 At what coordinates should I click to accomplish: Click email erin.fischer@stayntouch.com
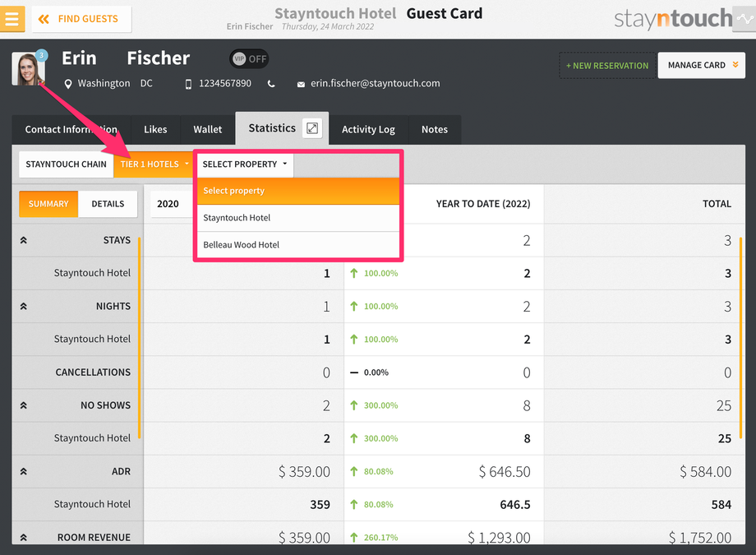coord(375,83)
